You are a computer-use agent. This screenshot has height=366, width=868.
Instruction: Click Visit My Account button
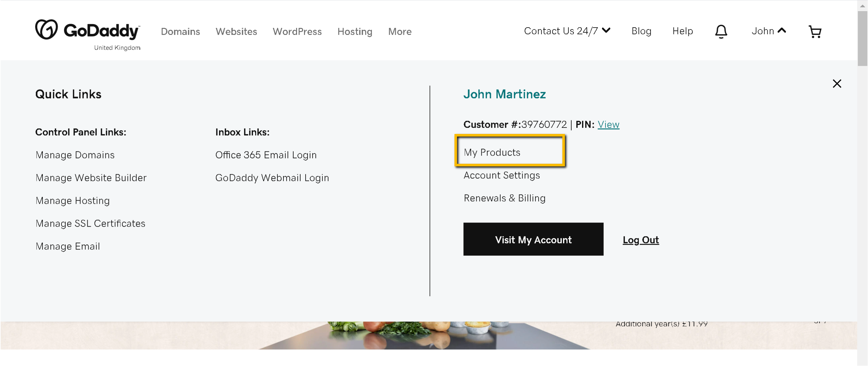[533, 239]
